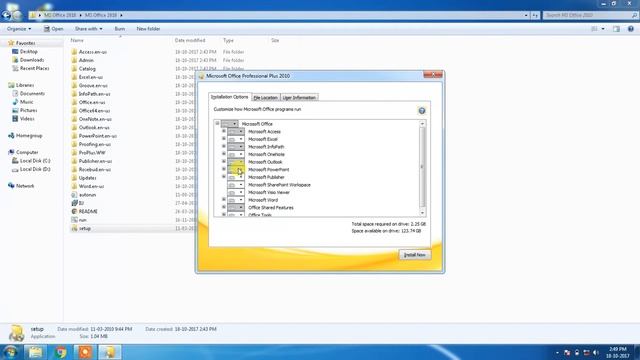The image size is (640, 360).
Task: Open install-state dropdown for Office Shared Features
Action: pyautogui.click(x=236, y=208)
